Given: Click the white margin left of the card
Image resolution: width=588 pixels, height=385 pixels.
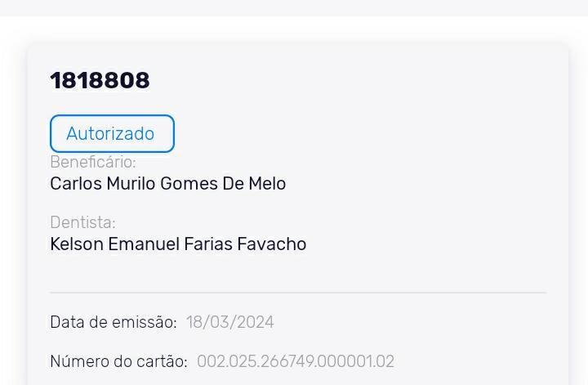Looking at the screenshot, I should (x=13, y=204).
